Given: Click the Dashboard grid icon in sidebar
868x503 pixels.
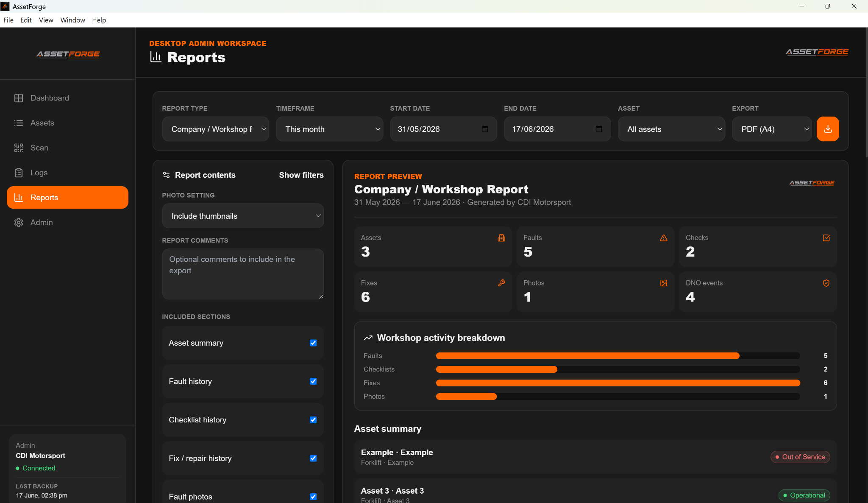Looking at the screenshot, I should pyautogui.click(x=19, y=98).
